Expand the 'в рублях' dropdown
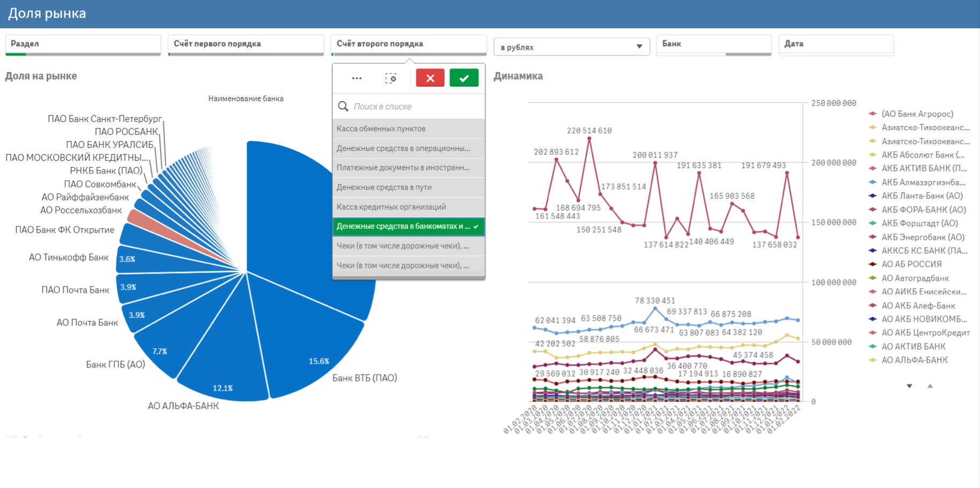The height and width of the screenshot is (488, 980). [x=572, y=47]
